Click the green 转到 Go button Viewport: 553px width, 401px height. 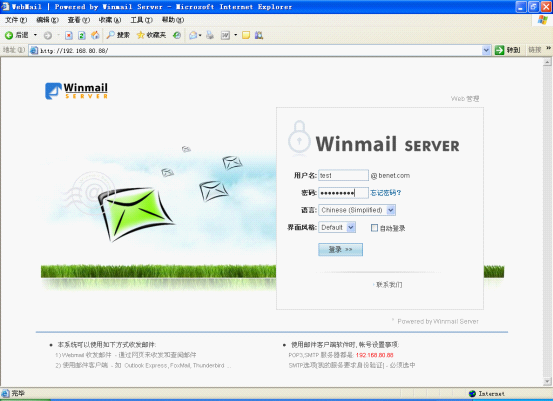point(508,50)
